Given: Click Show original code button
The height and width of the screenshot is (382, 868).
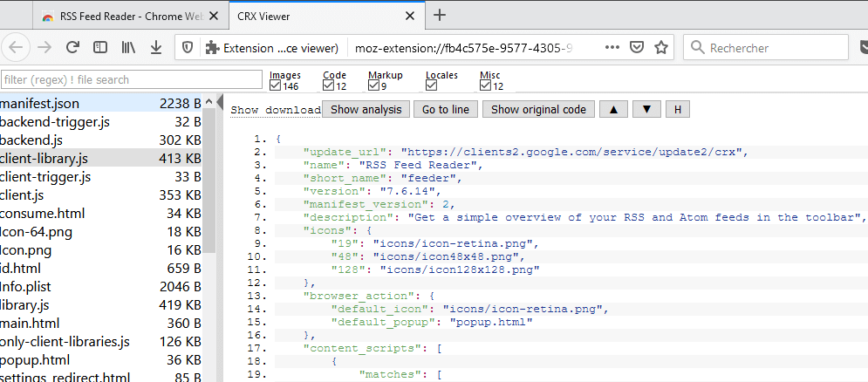Looking at the screenshot, I should (x=538, y=109).
